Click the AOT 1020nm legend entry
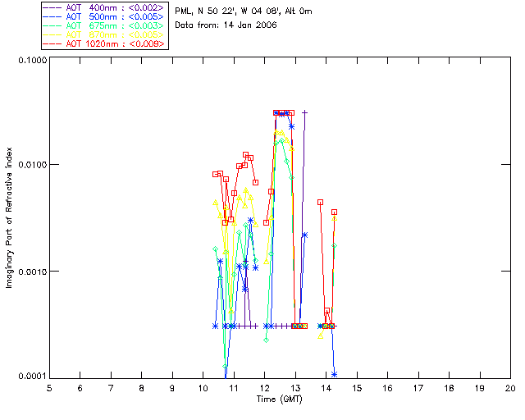The width and height of the screenshot is (525, 420). click(x=104, y=43)
